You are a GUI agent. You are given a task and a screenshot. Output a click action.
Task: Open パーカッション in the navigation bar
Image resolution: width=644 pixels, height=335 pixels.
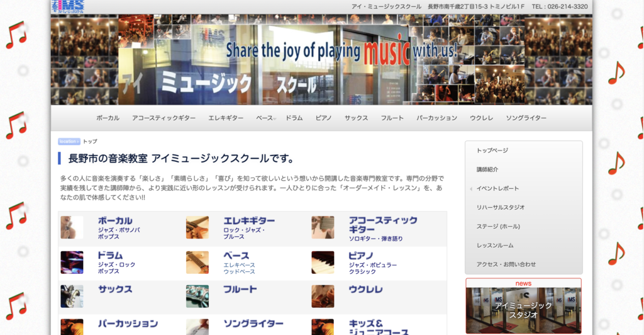(436, 118)
